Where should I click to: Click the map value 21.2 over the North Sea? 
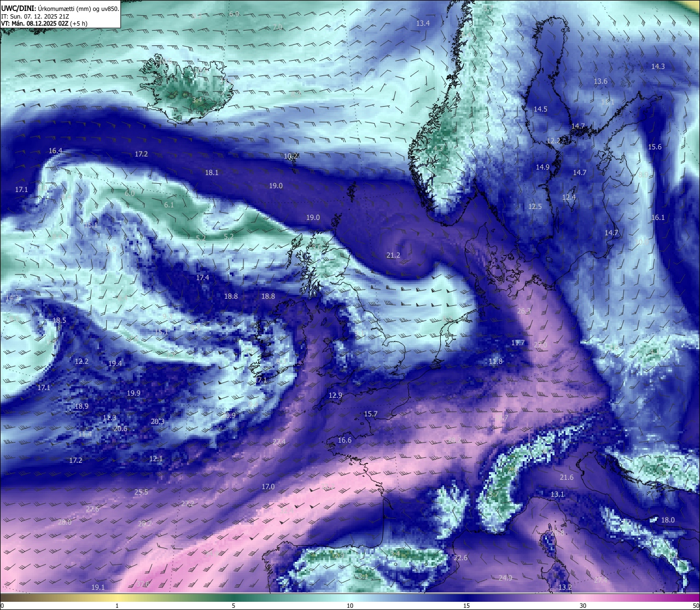point(393,255)
